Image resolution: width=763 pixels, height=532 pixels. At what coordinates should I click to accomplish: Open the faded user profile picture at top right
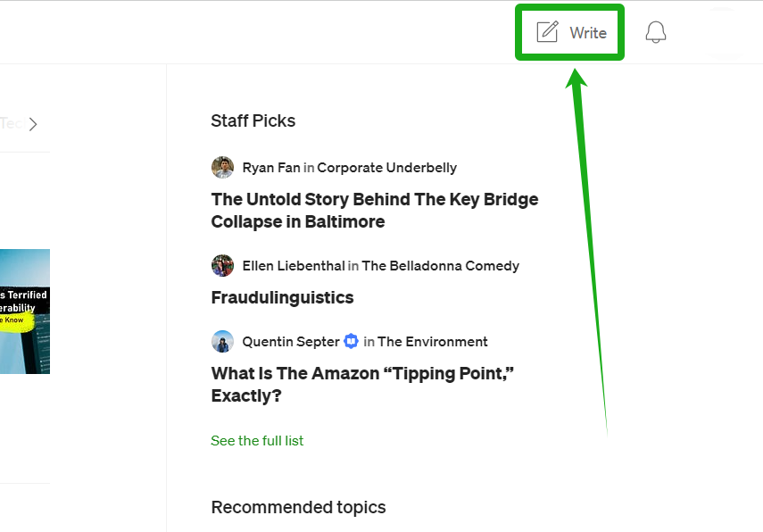(x=725, y=32)
